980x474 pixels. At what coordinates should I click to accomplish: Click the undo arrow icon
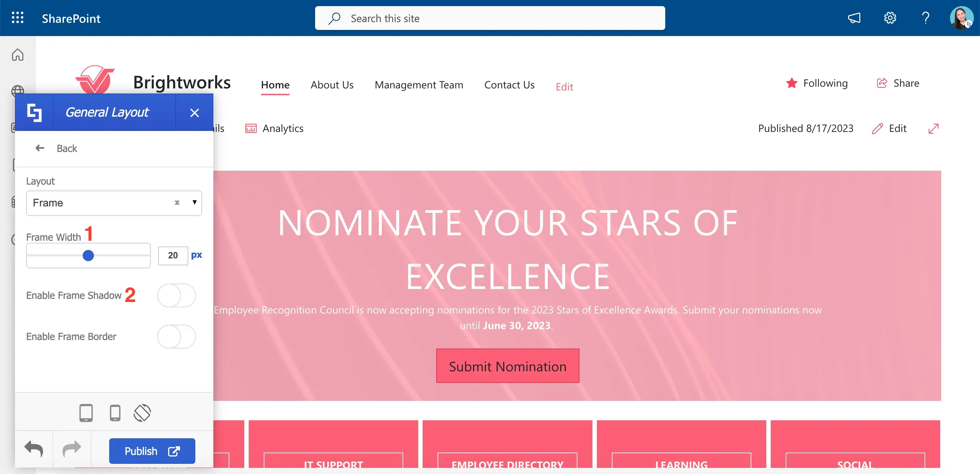[x=34, y=449]
